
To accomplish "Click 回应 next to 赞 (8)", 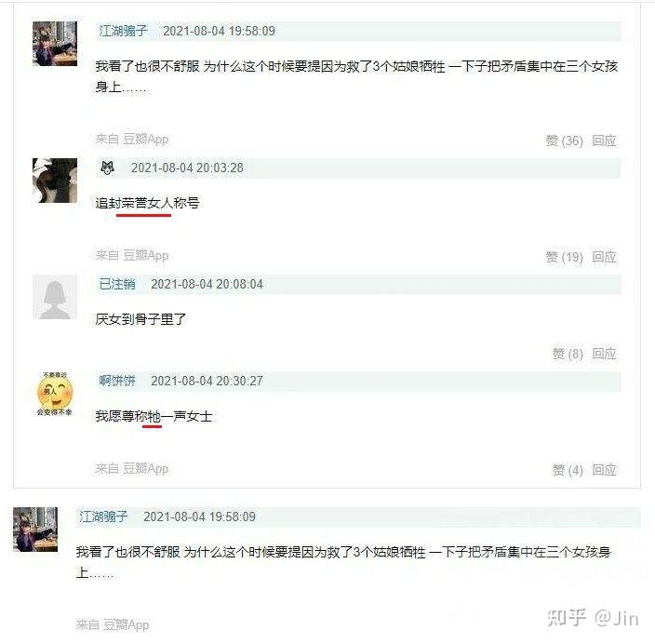I will pos(604,354).
